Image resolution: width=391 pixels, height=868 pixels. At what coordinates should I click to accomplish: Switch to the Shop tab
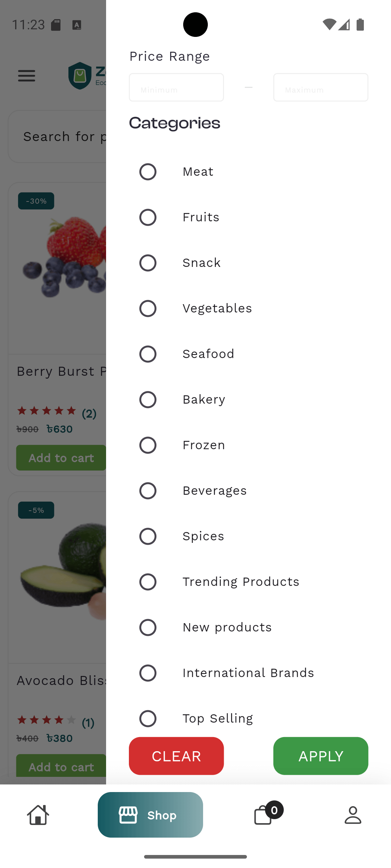(x=150, y=815)
